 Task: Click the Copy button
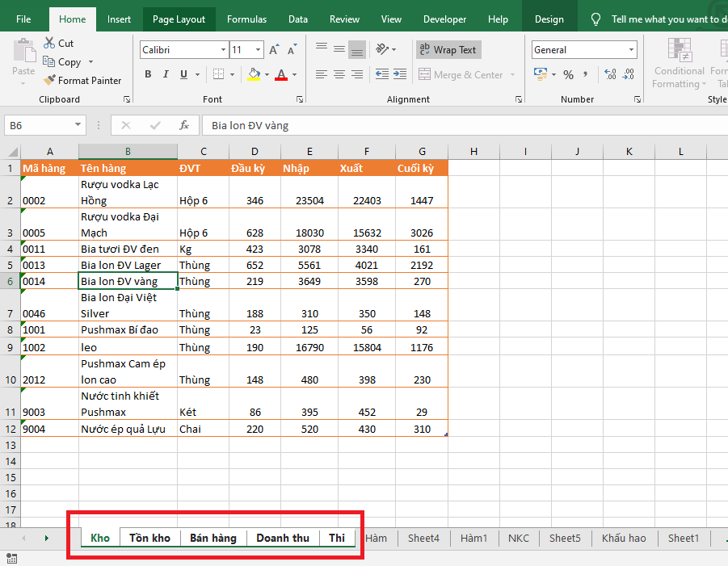[69, 62]
